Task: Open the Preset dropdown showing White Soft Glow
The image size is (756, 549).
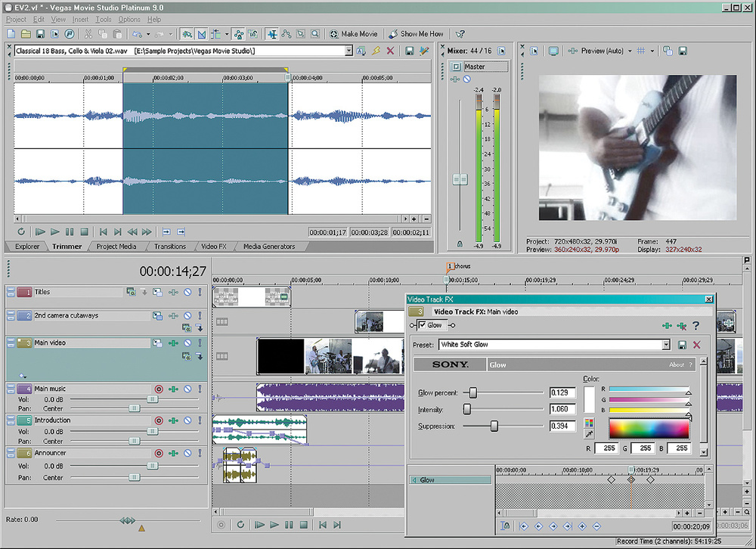Action: coord(666,345)
